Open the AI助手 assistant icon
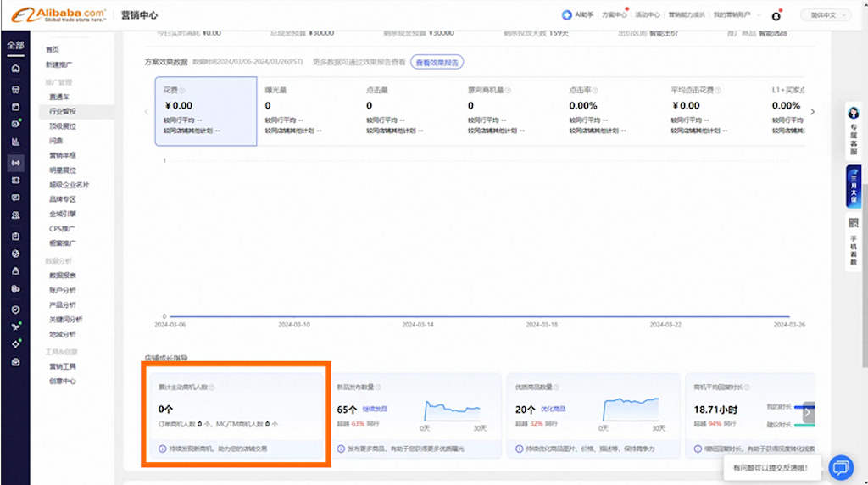868x485 pixels. point(566,15)
